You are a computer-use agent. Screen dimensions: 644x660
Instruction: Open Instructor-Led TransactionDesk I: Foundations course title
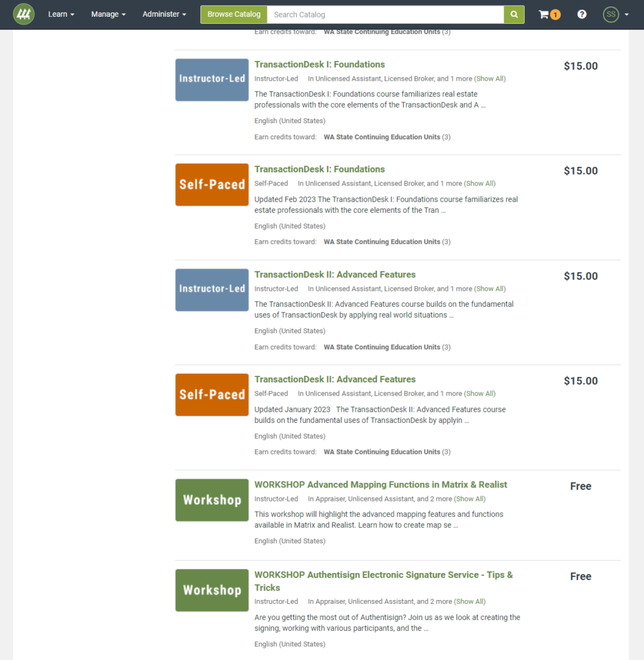(319, 64)
